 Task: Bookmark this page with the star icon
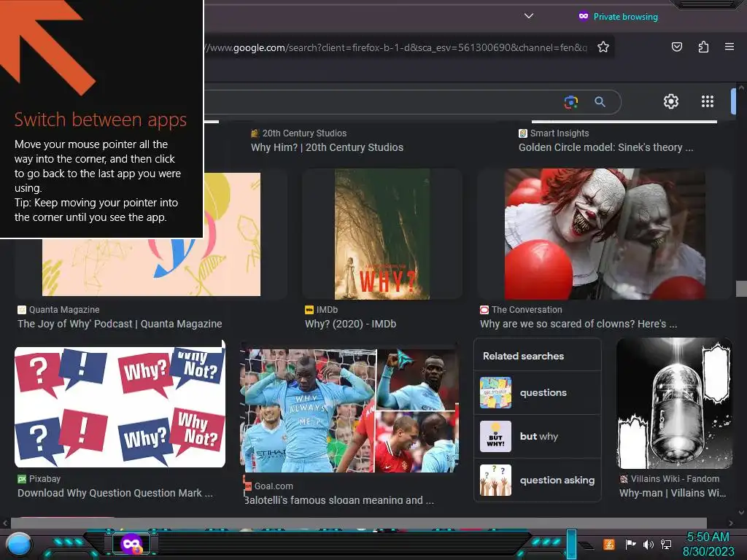pos(603,47)
